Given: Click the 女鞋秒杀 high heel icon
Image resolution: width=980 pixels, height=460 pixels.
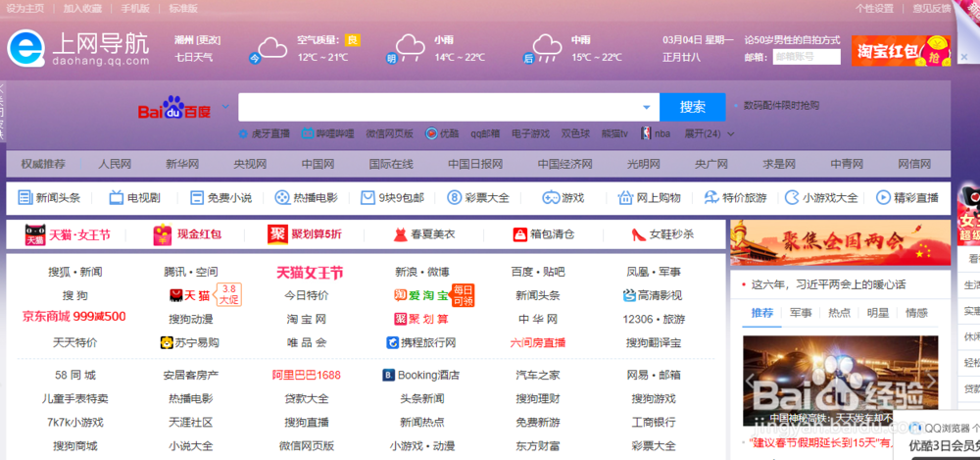Looking at the screenshot, I should tap(638, 234).
